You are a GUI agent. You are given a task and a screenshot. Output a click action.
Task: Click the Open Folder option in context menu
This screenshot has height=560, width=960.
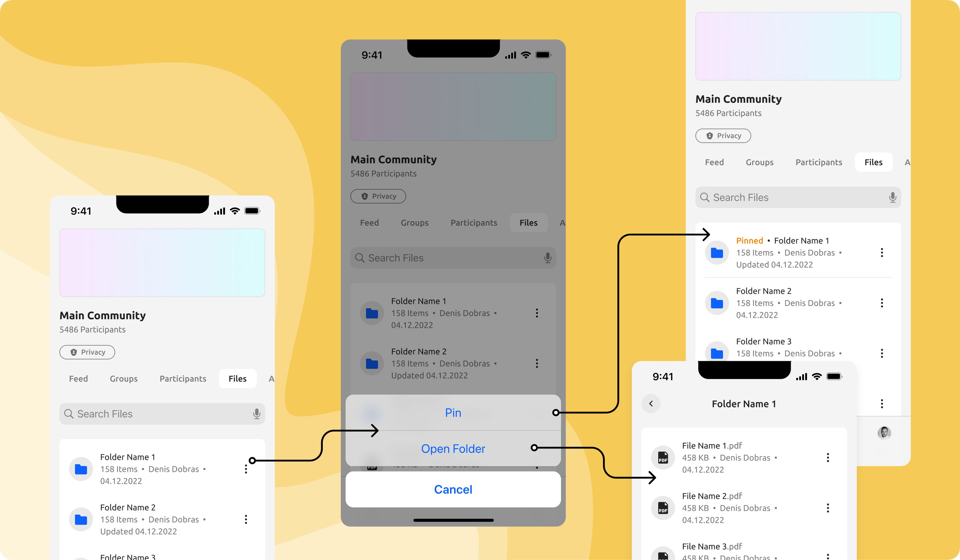click(453, 448)
